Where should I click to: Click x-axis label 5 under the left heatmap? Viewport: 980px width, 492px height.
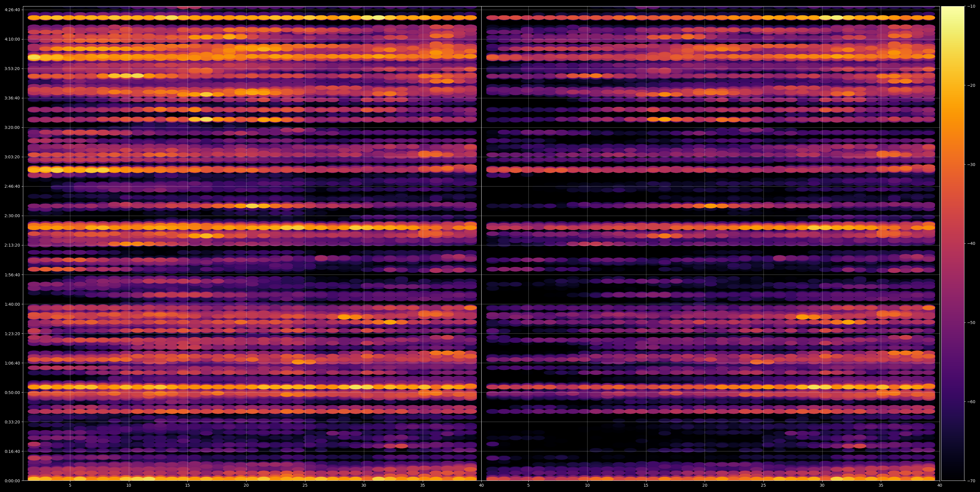(x=70, y=486)
